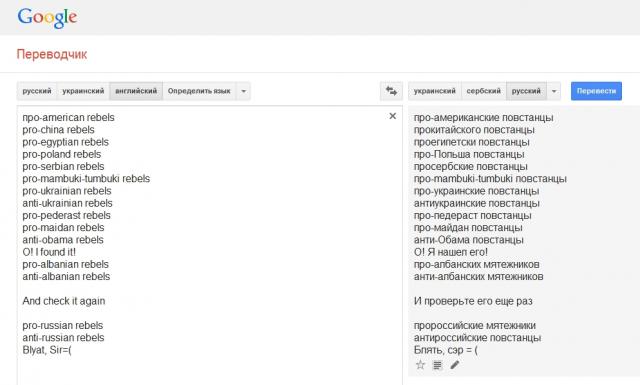Viewport: 640px width, 385px height.
Task: Choose Определить язык detect option
Action: 199,91
